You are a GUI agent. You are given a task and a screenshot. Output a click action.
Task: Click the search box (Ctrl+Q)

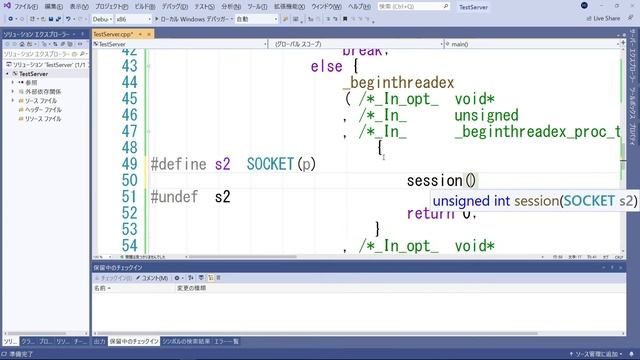[413, 7]
